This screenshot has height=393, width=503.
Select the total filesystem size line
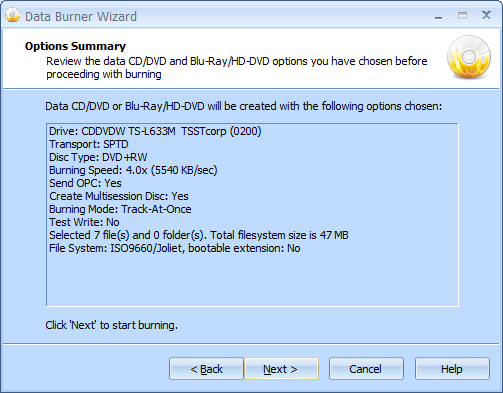tap(199, 235)
